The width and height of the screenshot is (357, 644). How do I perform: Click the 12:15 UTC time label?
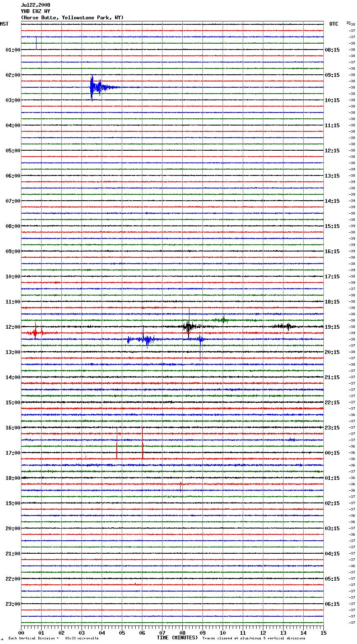coord(332,151)
